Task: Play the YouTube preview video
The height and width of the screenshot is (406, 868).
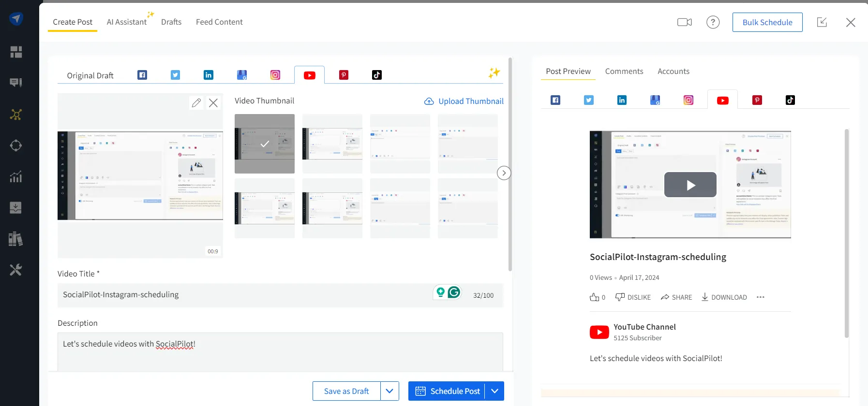Action: tap(690, 185)
